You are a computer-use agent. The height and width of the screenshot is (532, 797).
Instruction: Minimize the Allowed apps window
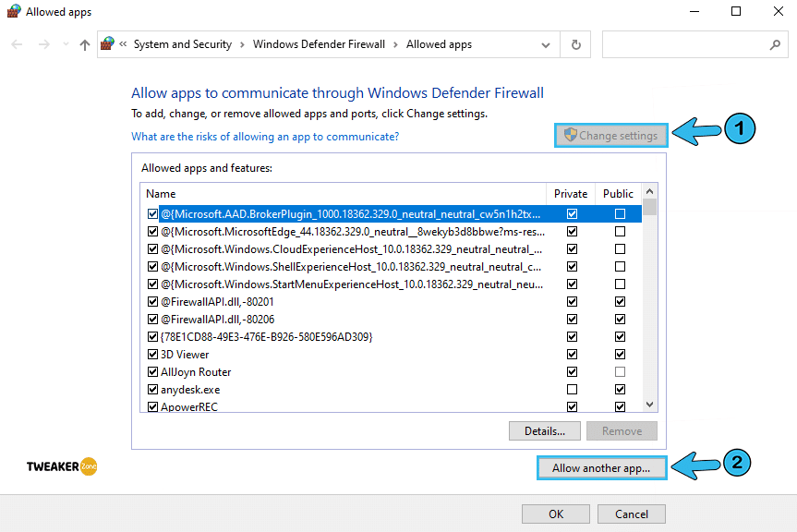click(694, 11)
